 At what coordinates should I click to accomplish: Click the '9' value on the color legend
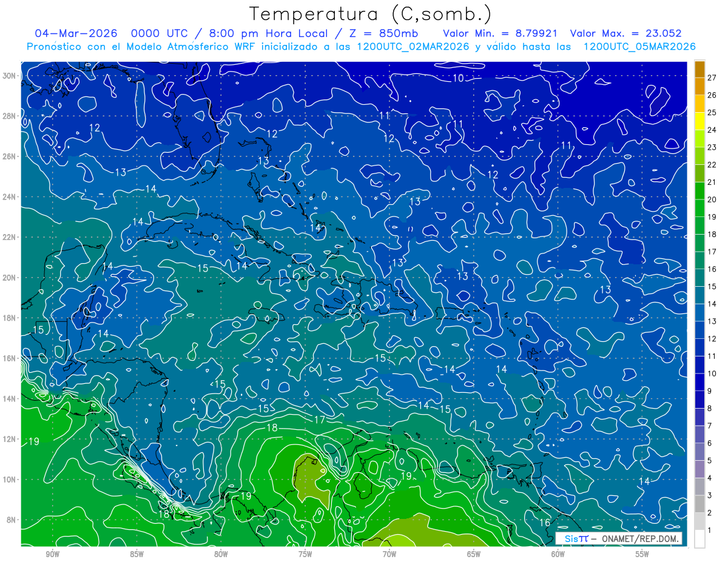pyautogui.click(x=710, y=391)
